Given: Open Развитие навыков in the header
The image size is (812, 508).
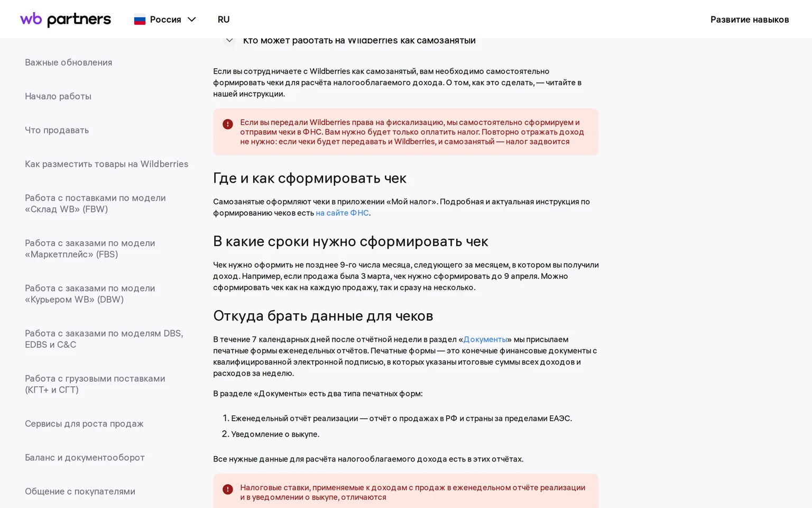Looking at the screenshot, I should [x=750, y=20].
